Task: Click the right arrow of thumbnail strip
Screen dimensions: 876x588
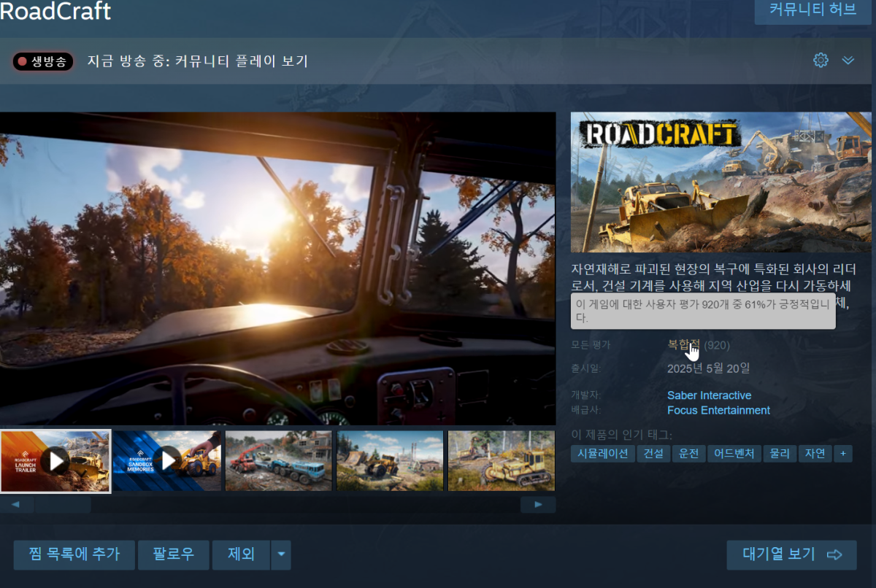Action: click(539, 504)
